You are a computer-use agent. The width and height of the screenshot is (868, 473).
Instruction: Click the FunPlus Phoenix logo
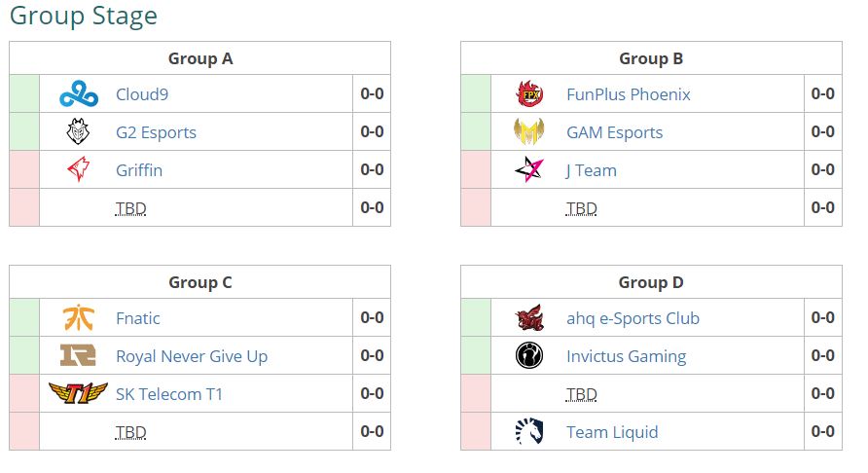click(529, 94)
